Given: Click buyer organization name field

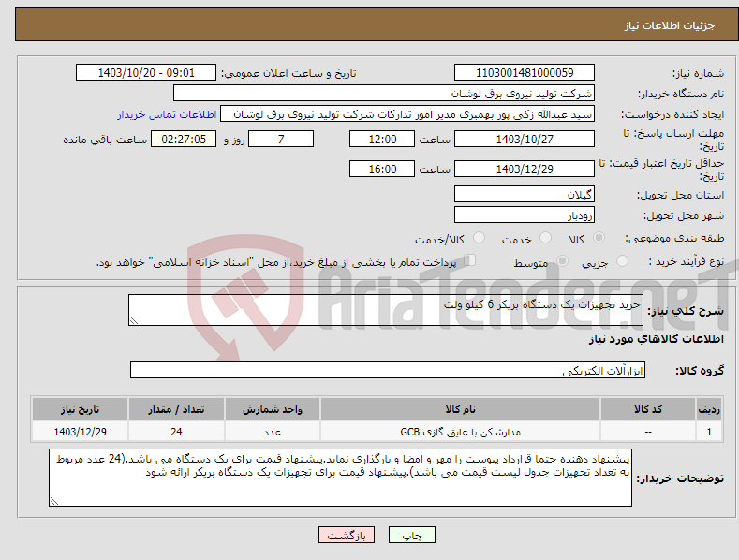Looking at the screenshot, I should coord(384,94).
